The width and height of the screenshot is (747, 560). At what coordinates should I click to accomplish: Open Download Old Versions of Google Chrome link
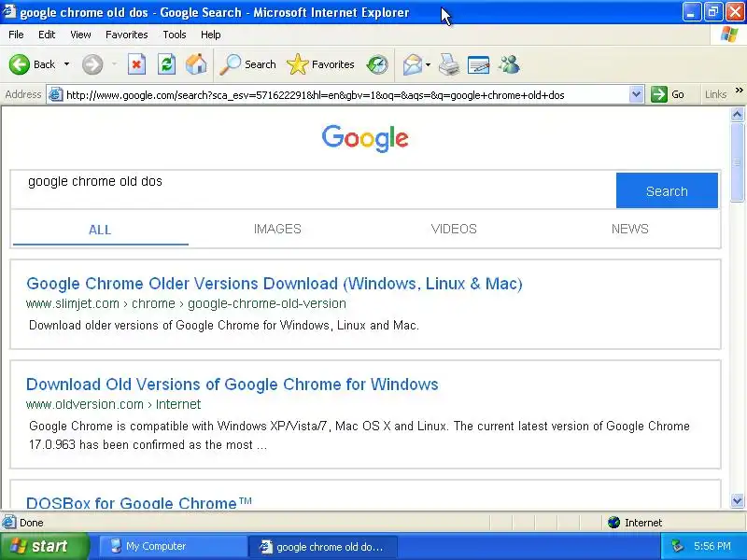click(x=232, y=385)
